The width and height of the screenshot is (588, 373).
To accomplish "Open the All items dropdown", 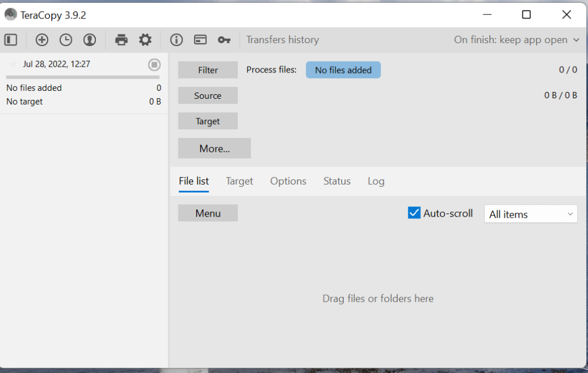I will tap(531, 214).
